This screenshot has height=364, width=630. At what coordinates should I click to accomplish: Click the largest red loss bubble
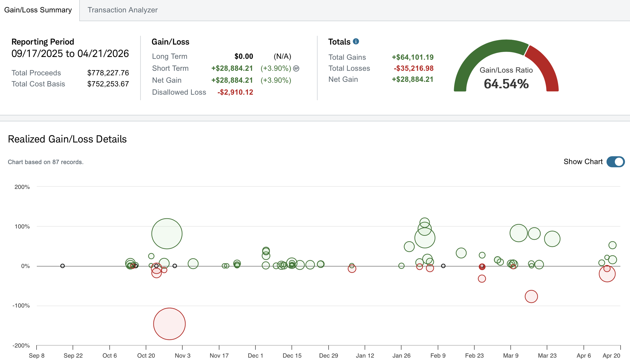click(169, 324)
